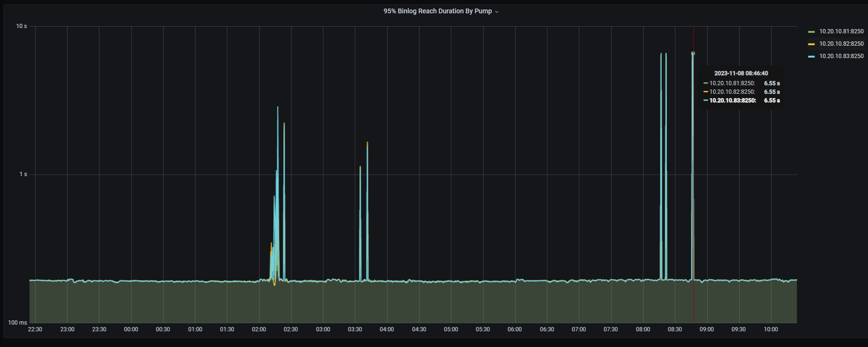
Task: Click the tooltip timestamp 2023-11-08 08:46:40
Action: 741,73
